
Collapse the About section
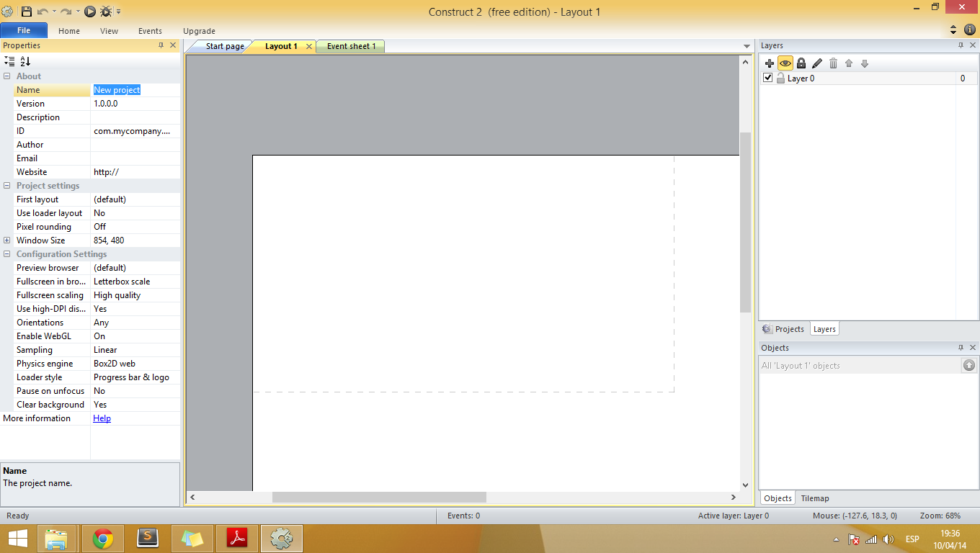click(x=7, y=76)
